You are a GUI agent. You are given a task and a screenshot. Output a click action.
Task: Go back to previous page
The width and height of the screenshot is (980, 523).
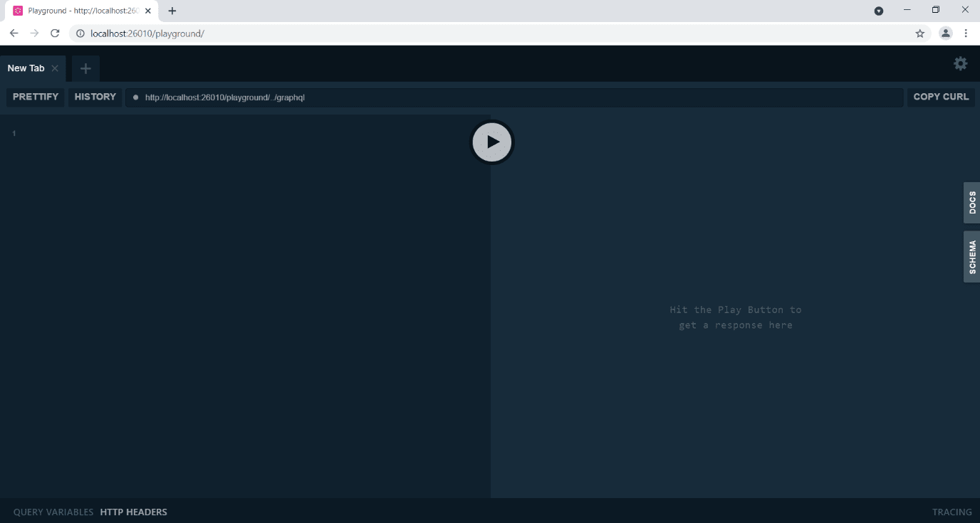coord(14,33)
